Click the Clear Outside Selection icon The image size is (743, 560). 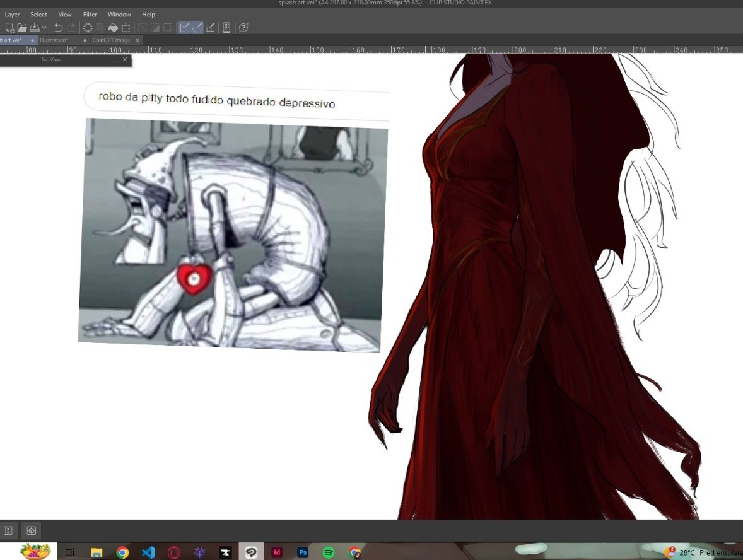click(100, 28)
